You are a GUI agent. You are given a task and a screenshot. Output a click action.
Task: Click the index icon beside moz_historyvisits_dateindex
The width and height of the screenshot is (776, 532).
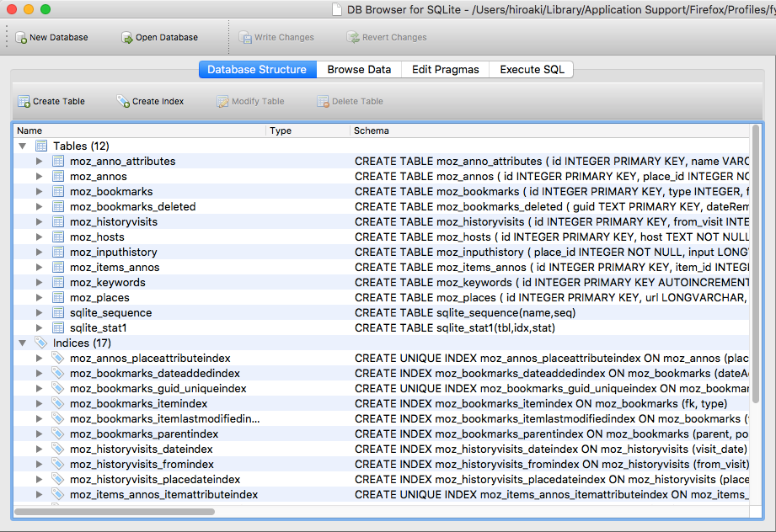point(58,449)
